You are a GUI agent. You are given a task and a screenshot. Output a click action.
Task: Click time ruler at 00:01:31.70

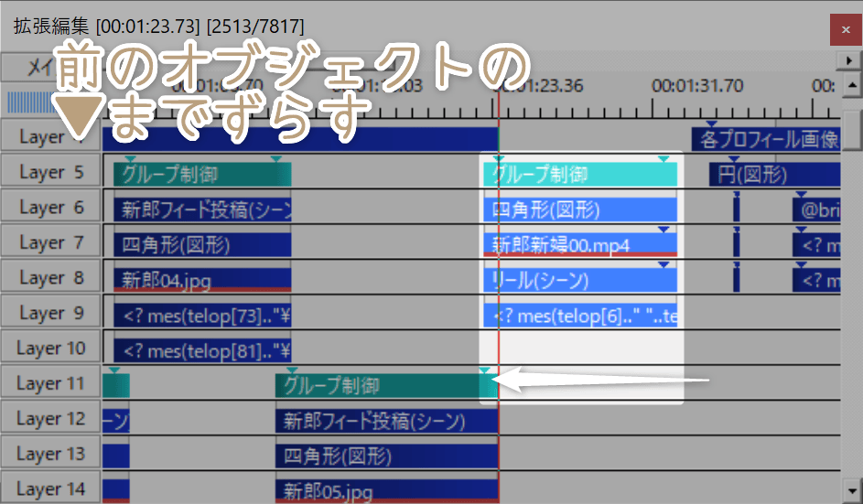pyautogui.click(x=697, y=86)
